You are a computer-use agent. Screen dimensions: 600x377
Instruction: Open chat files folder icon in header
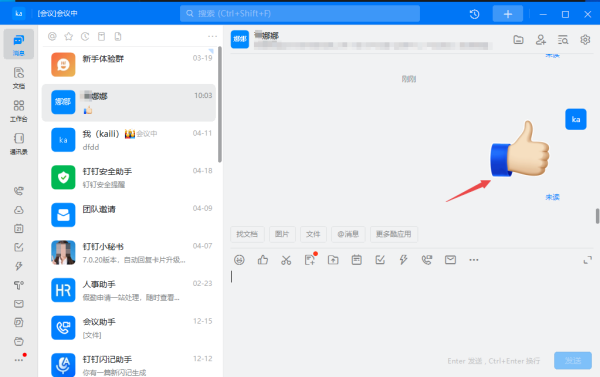(x=518, y=39)
